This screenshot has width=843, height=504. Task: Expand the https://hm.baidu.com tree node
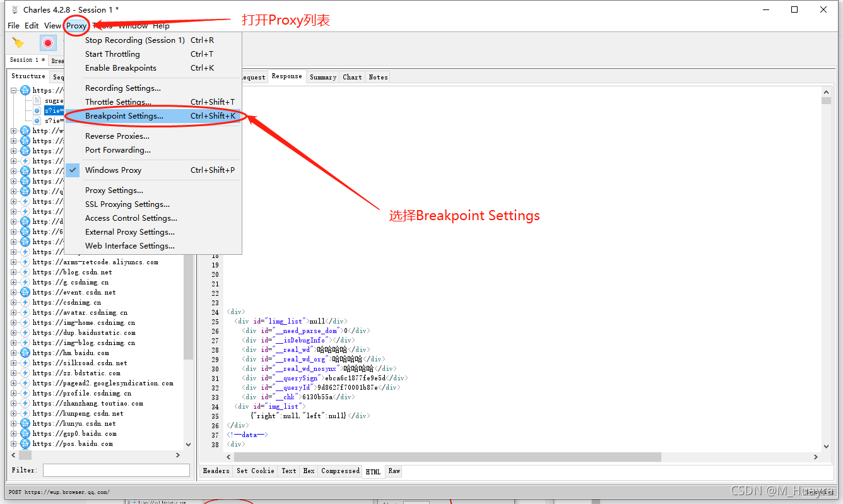click(14, 353)
